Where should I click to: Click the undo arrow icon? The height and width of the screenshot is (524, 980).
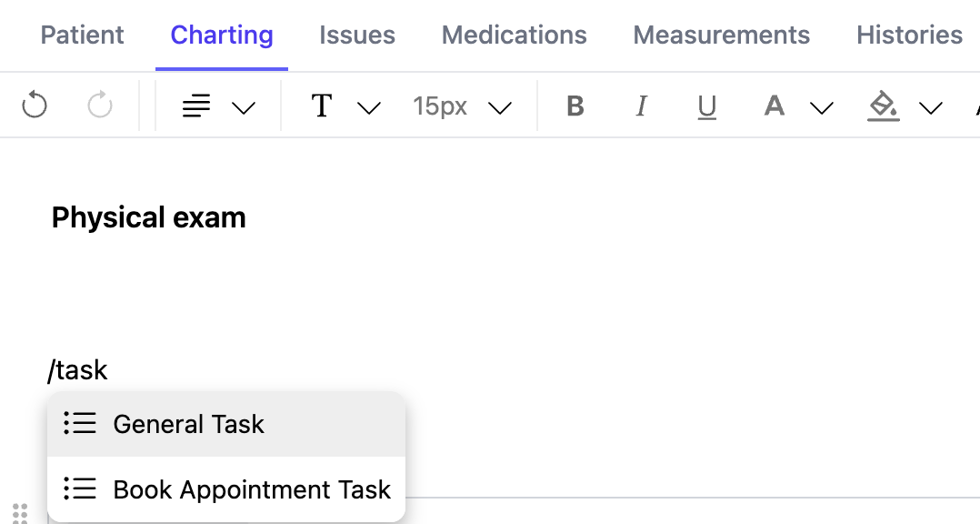coord(35,106)
